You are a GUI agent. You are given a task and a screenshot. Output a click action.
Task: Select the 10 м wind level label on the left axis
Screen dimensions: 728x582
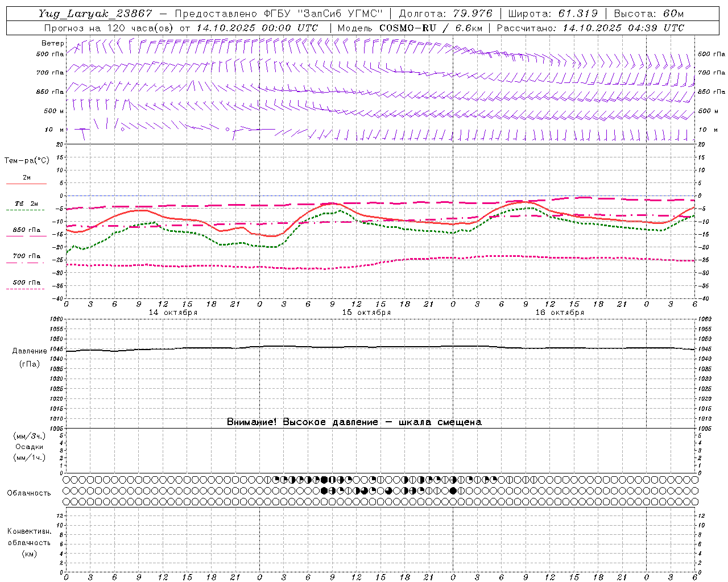click(55, 130)
